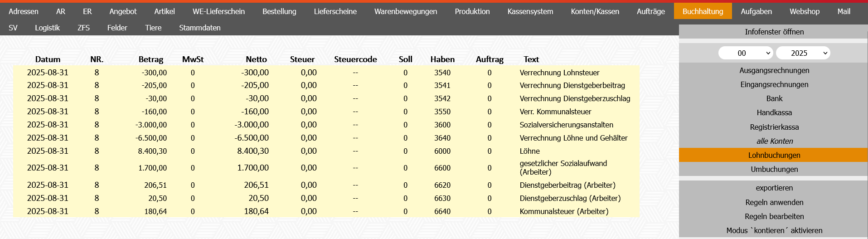Image resolution: width=868 pixels, height=239 pixels.
Task: Select the Löhne booking row
Action: click(x=529, y=151)
